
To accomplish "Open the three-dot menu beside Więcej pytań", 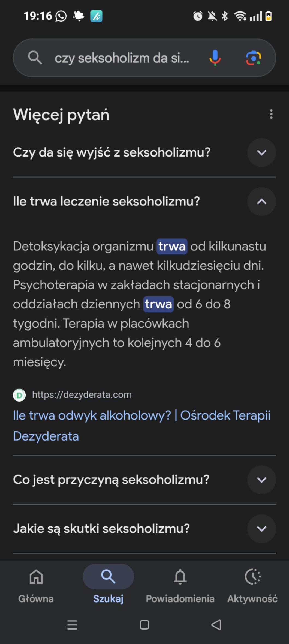I will [271, 114].
